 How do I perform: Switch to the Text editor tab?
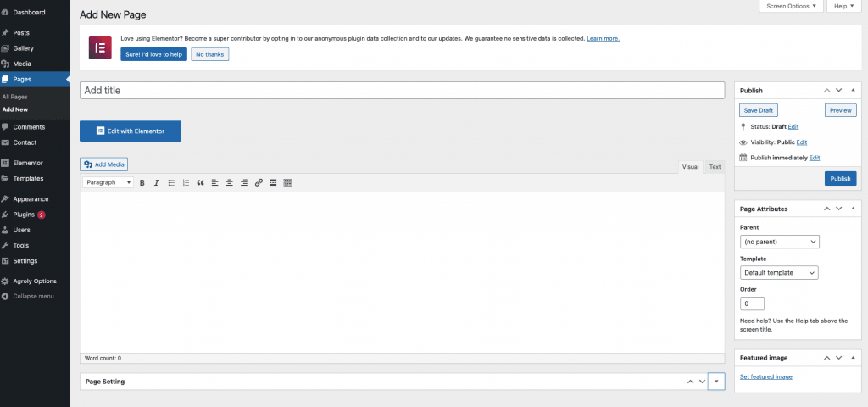pyautogui.click(x=715, y=167)
